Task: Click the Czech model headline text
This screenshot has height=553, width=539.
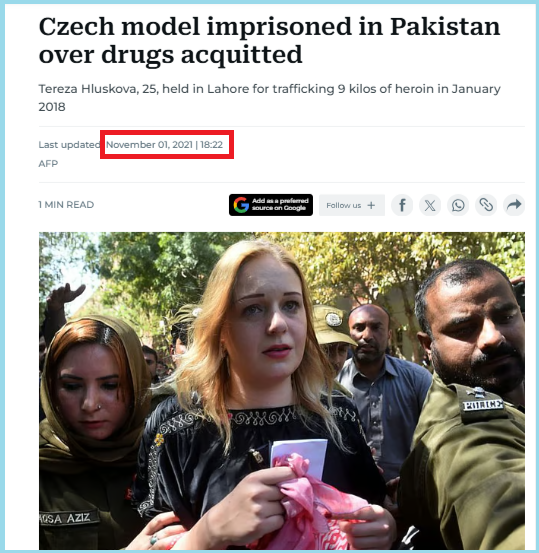Action: click(269, 41)
